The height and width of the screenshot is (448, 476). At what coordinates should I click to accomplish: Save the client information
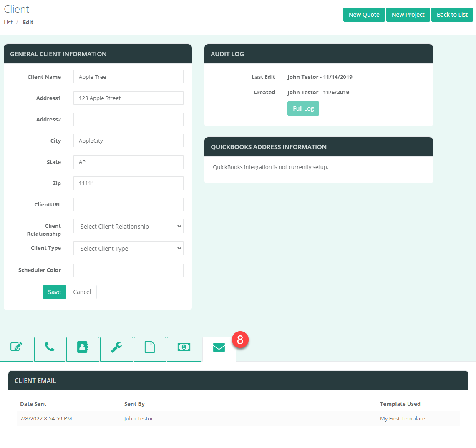coord(54,292)
